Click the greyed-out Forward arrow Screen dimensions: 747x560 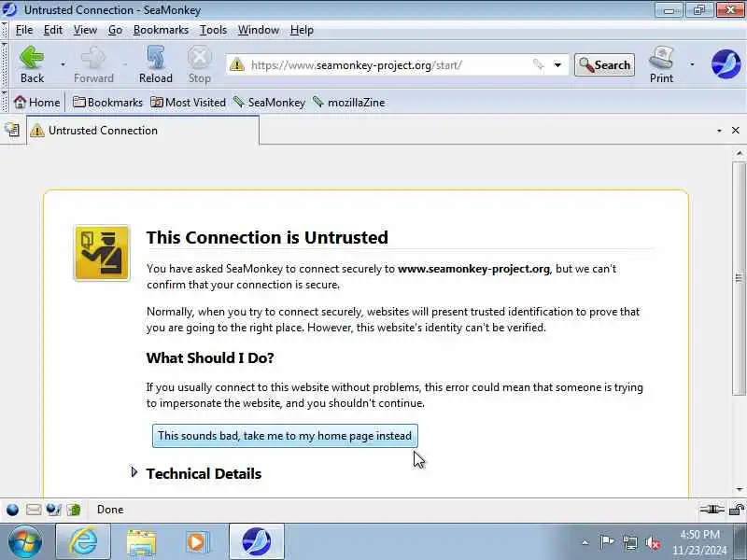pyautogui.click(x=93, y=64)
